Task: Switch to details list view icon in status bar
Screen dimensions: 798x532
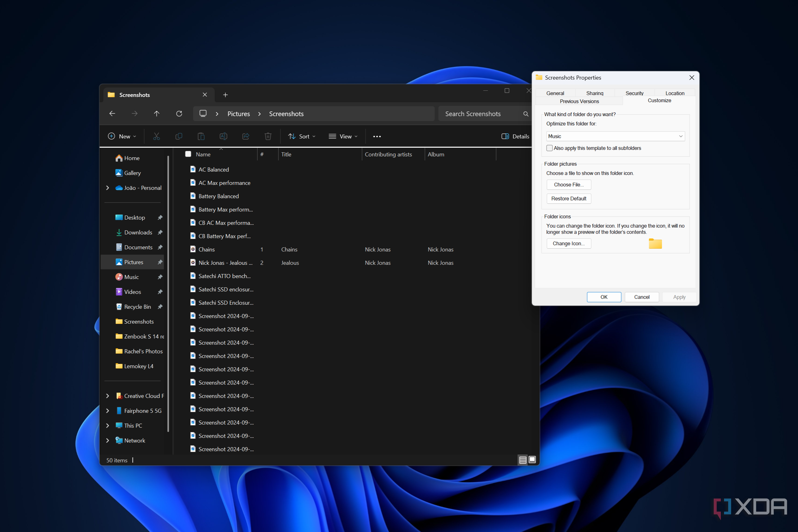Action: 523,460
